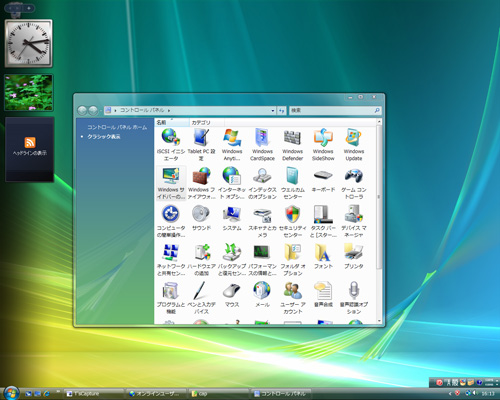Open ウェルカム センター icon

(x=293, y=183)
